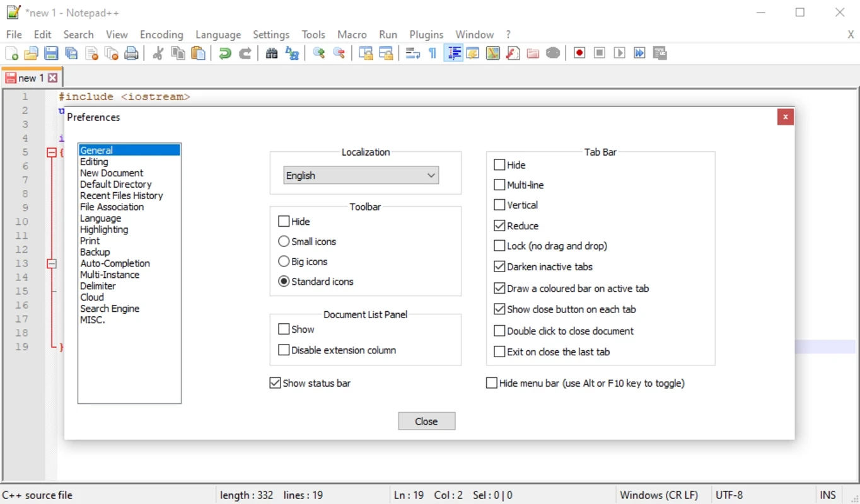Collapse the code fold marker at line 13
Viewport: 860px width, 504px height.
pyautogui.click(x=52, y=264)
